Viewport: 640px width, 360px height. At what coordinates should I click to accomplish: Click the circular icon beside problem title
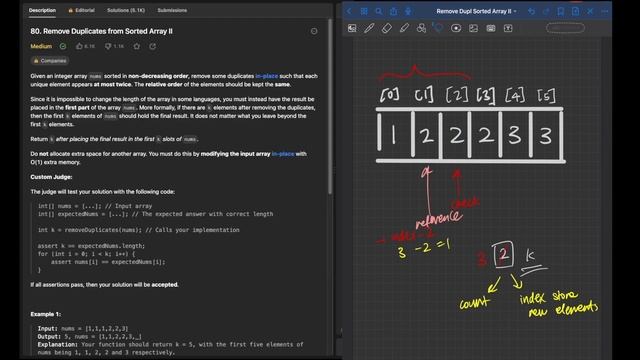314,31
